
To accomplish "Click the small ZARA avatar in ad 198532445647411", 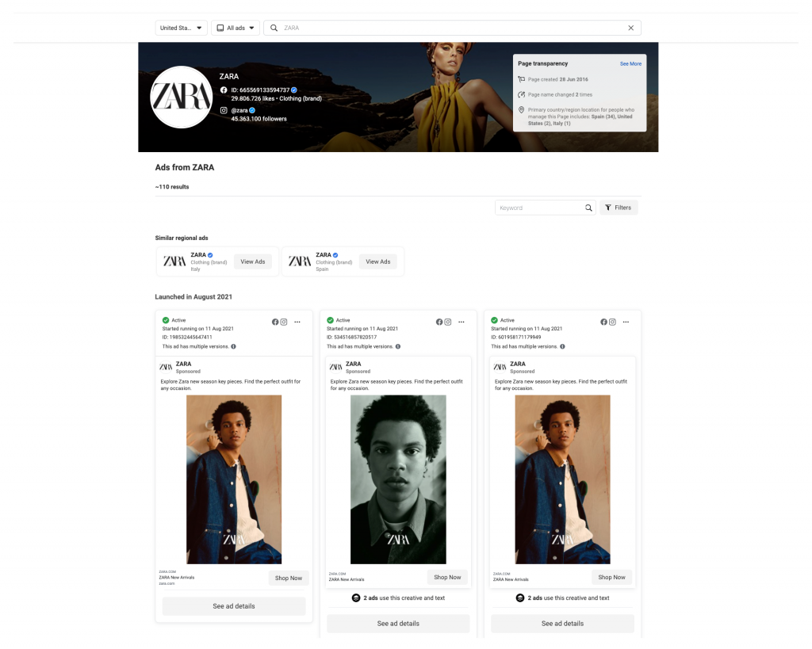I will pyautogui.click(x=167, y=367).
